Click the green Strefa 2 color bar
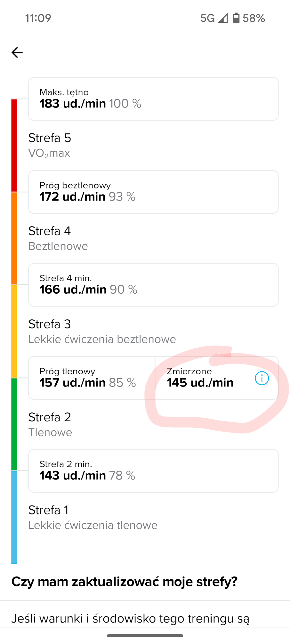 click(x=14, y=425)
